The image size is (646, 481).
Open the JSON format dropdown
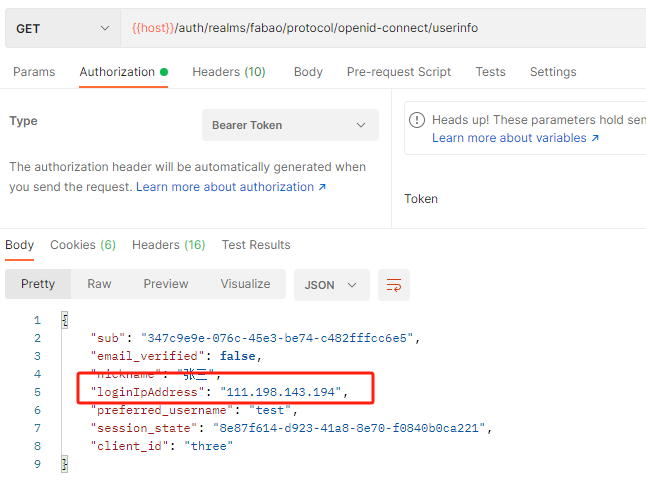point(331,284)
